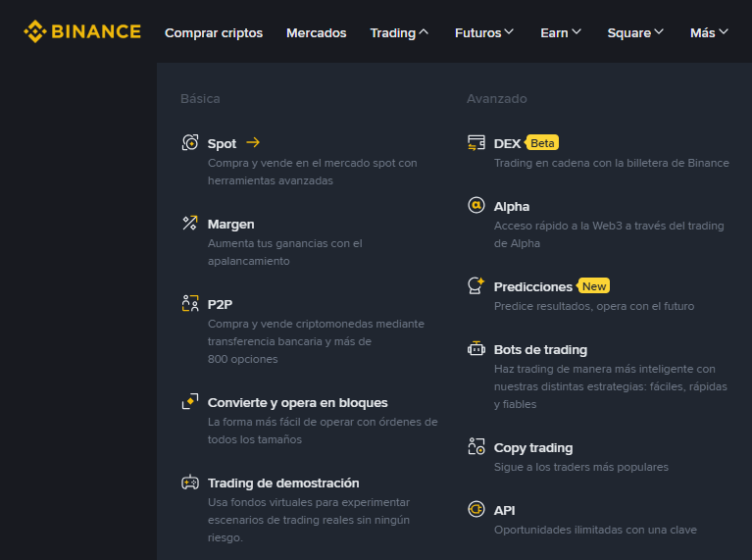This screenshot has width=752, height=560.
Task: Expand the Earn dropdown chevron
Action: pos(577,31)
